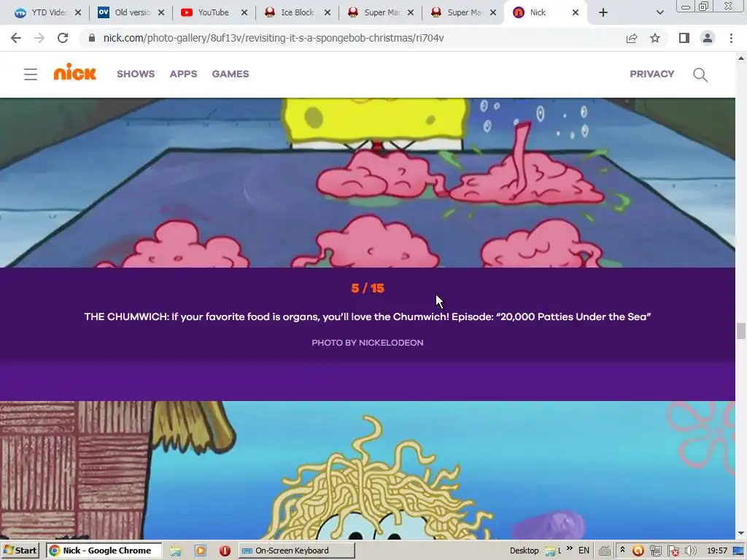Open the folder icon in the taskbar

pyautogui.click(x=176, y=551)
